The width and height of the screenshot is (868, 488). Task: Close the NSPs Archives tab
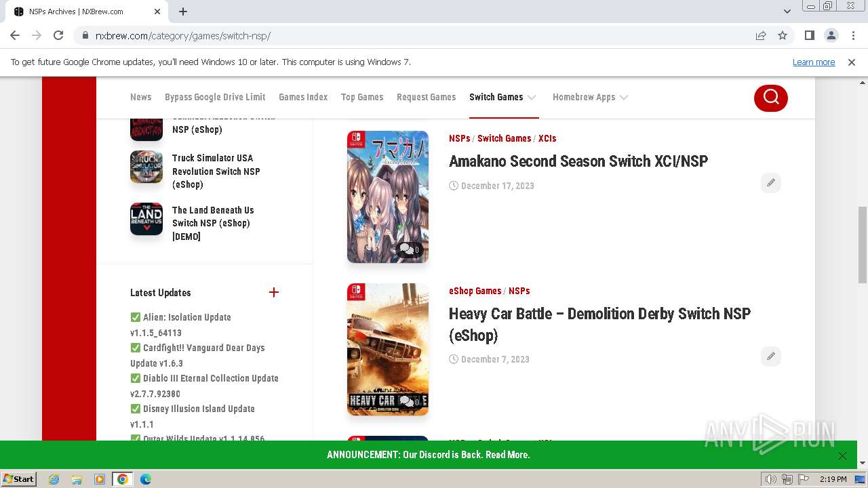(157, 12)
